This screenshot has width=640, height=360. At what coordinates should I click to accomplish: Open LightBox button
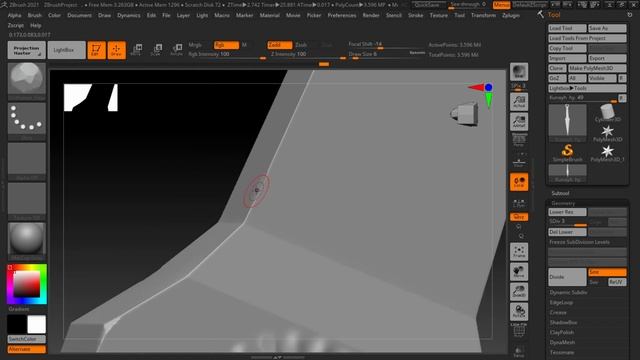point(67,50)
